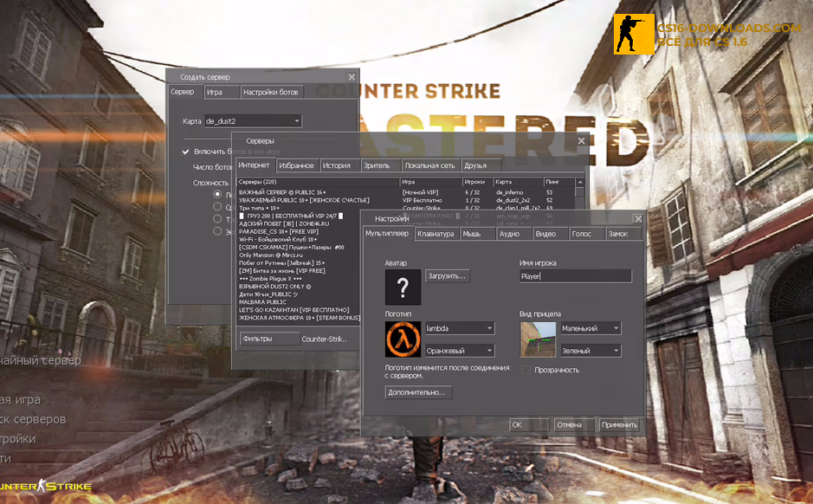Select server *** Zombie Plague X ***

(x=270, y=279)
